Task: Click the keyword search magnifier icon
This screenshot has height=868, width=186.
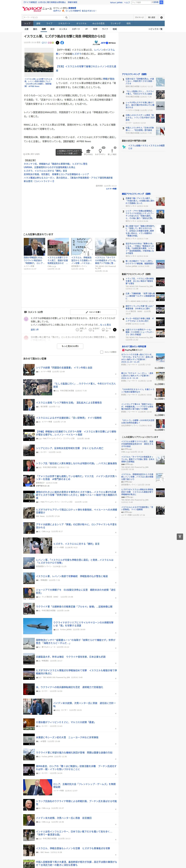Action: (66, 17)
